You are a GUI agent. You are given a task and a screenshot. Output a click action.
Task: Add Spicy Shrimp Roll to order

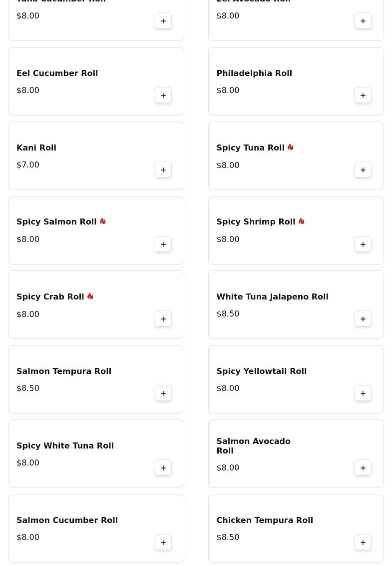point(363,244)
